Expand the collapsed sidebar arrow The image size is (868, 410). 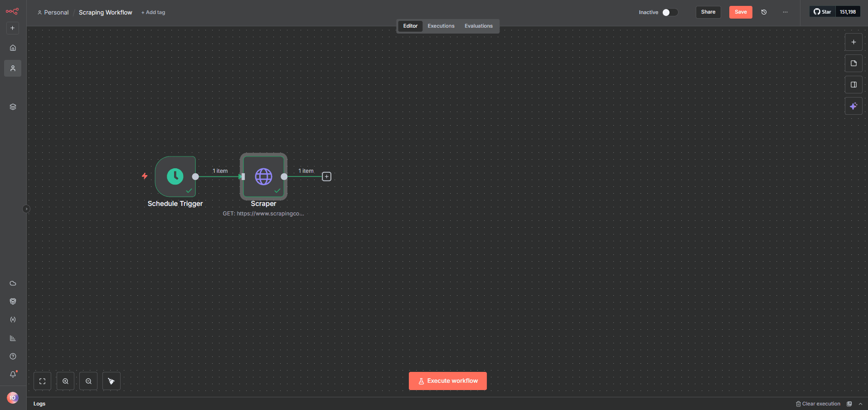click(26, 209)
